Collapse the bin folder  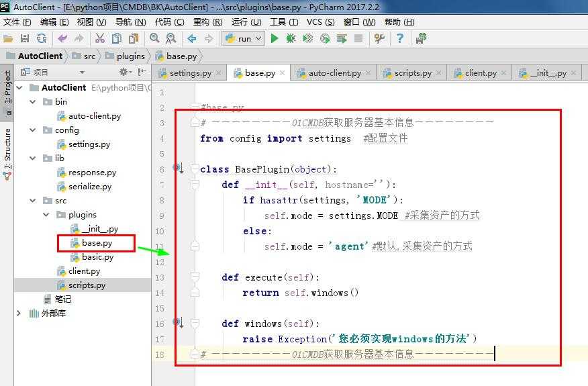tap(33, 101)
